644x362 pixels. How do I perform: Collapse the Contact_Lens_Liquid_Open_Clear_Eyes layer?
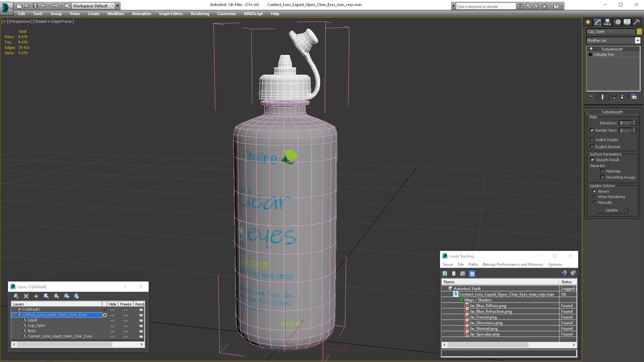(x=14, y=315)
